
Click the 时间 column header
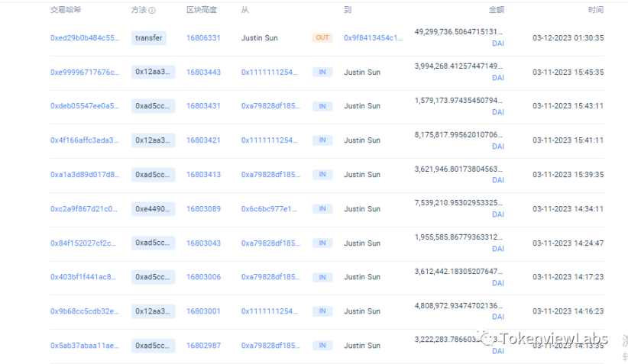[x=595, y=11]
